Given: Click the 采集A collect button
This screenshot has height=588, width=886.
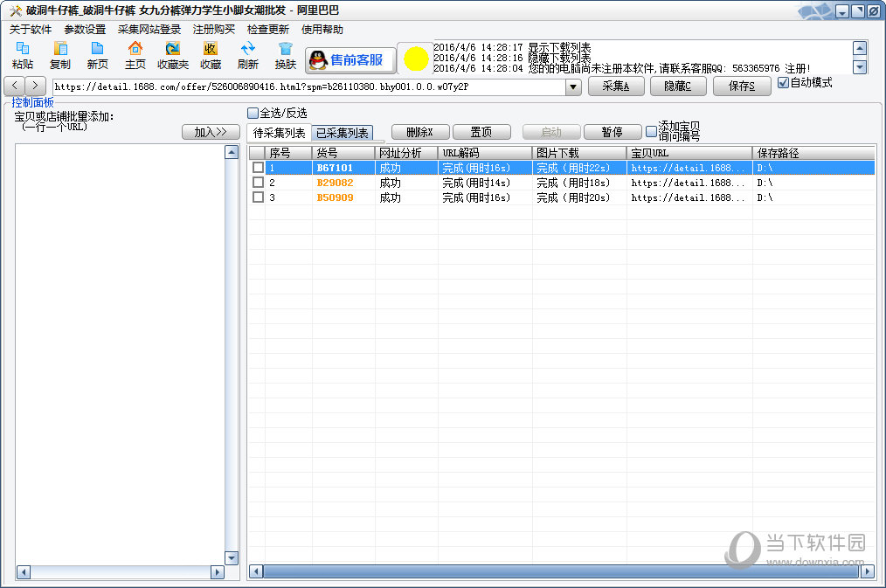Looking at the screenshot, I should point(616,86).
